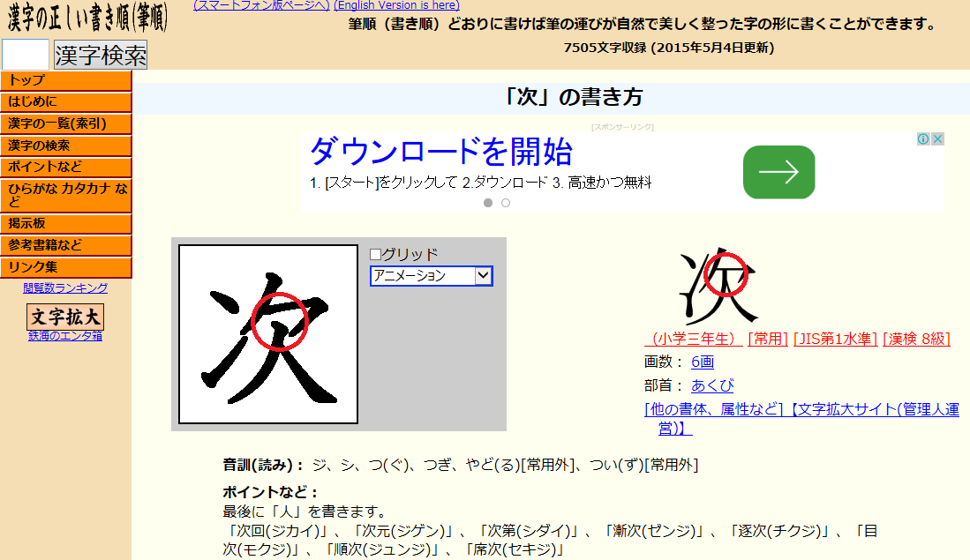970x560 pixels.
Task: Enable the グリッド checkbox above the animation
Action: coord(376,252)
